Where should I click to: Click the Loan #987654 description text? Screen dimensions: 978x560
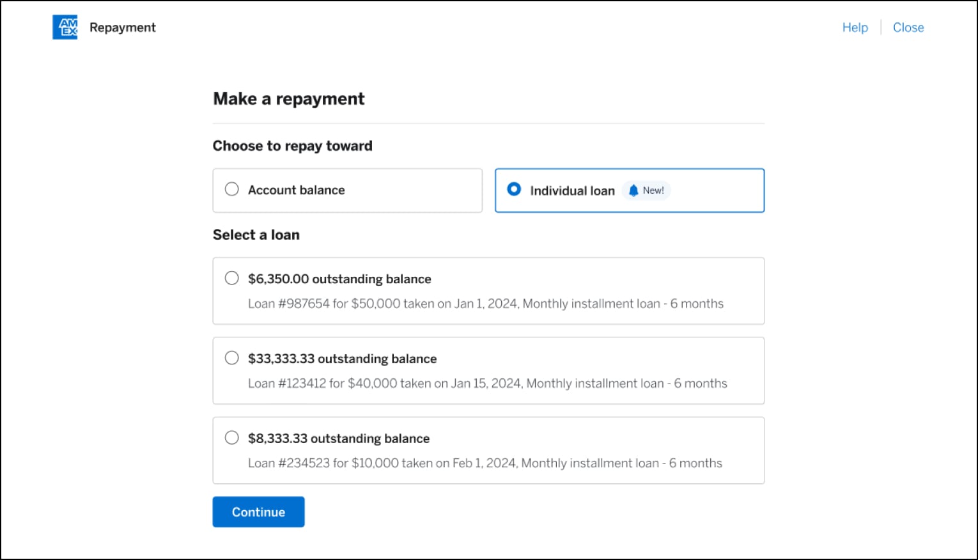(486, 303)
